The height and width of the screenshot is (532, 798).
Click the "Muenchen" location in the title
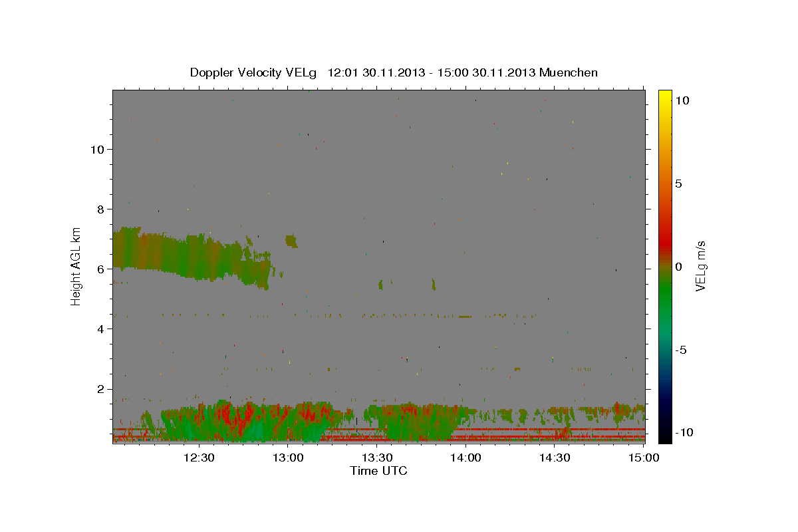pyautogui.click(x=569, y=72)
